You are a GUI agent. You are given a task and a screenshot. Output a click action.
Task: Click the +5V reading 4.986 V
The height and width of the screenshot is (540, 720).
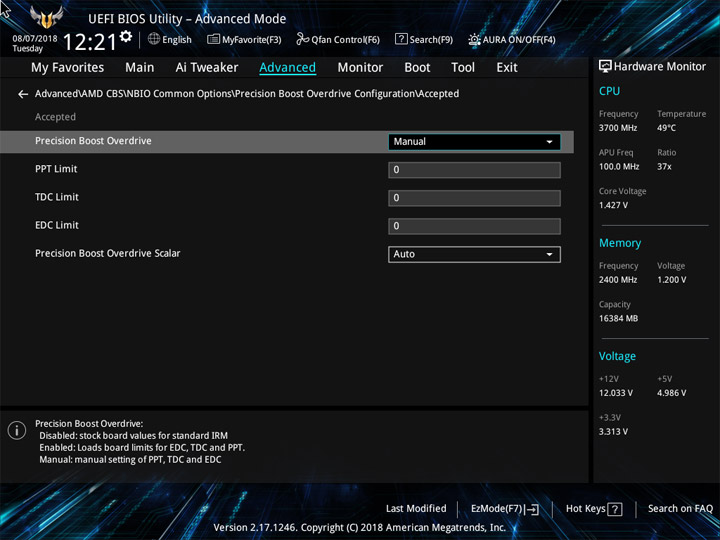671,393
